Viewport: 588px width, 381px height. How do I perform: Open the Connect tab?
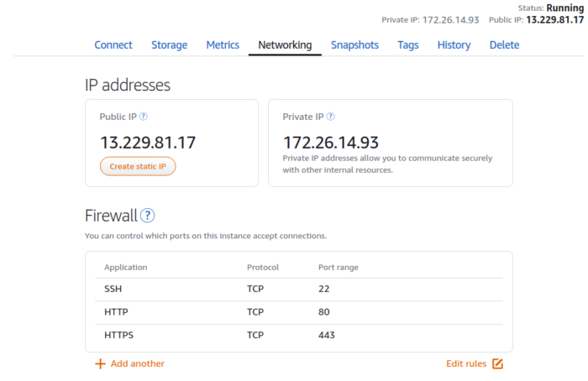[x=113, y=45]
